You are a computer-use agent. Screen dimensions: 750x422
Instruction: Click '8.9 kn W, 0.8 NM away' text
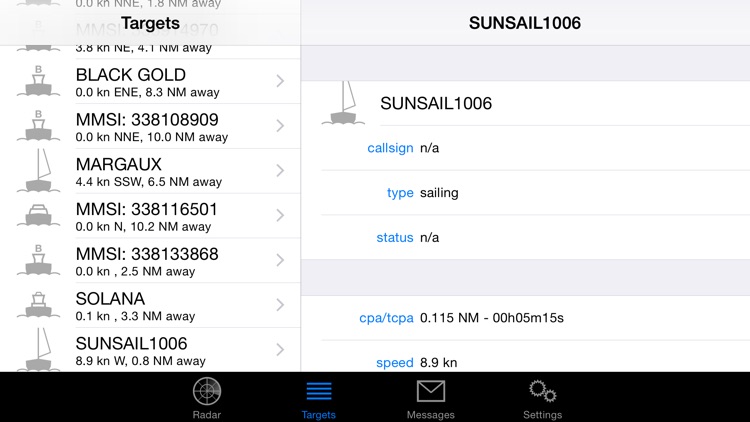[141, 361]
